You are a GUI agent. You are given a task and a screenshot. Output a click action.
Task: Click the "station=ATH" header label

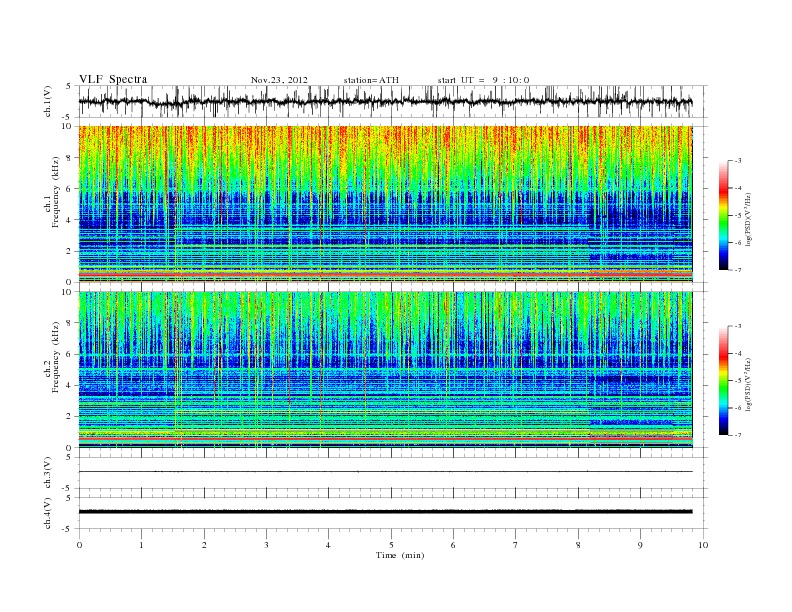tap(371, 80)
